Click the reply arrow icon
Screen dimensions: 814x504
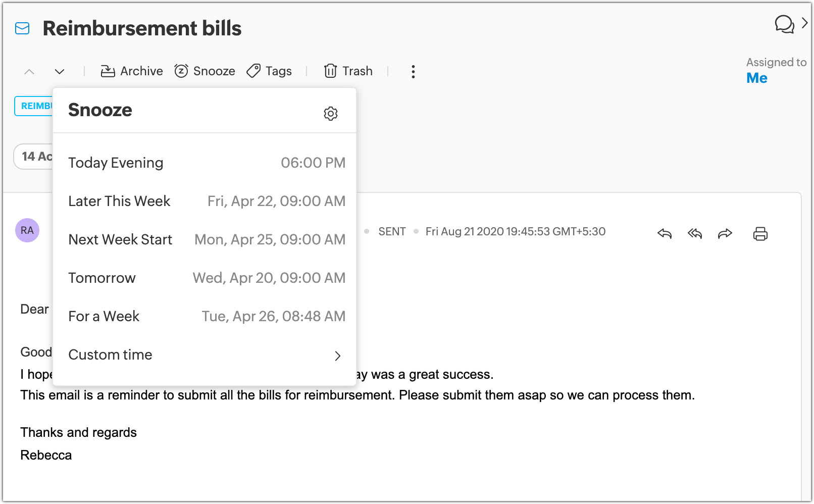tap(665, 233)
